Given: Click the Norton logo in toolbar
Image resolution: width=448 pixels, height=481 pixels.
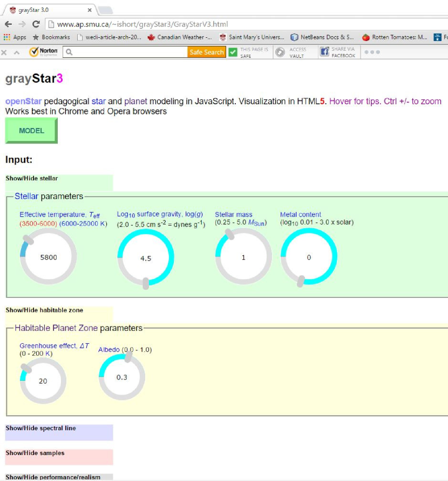Looking at the screenshot, I should pyautogui.click(x=44, y=52).
